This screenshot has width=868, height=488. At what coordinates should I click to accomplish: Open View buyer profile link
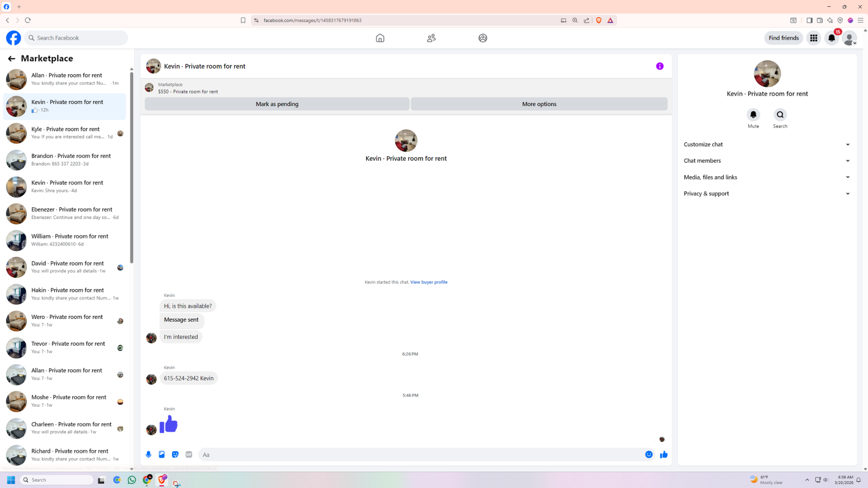[429, 282]
